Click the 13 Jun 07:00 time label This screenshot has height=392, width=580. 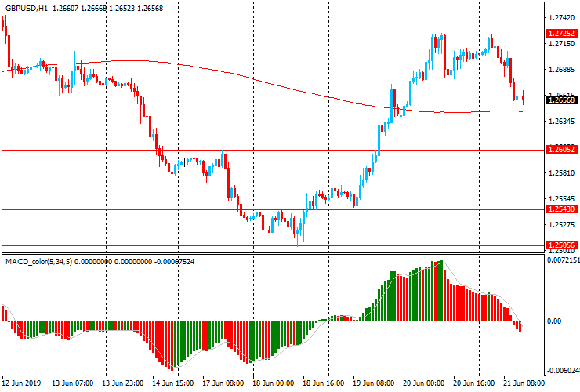pyautogui.click(x=72, y=383)
